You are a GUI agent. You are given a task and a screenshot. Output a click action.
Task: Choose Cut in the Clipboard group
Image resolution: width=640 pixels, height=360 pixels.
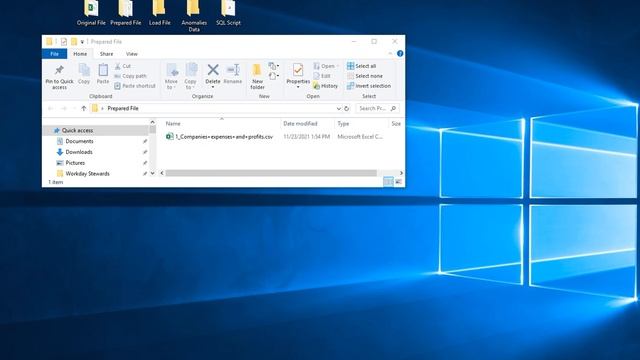point(122,66)
